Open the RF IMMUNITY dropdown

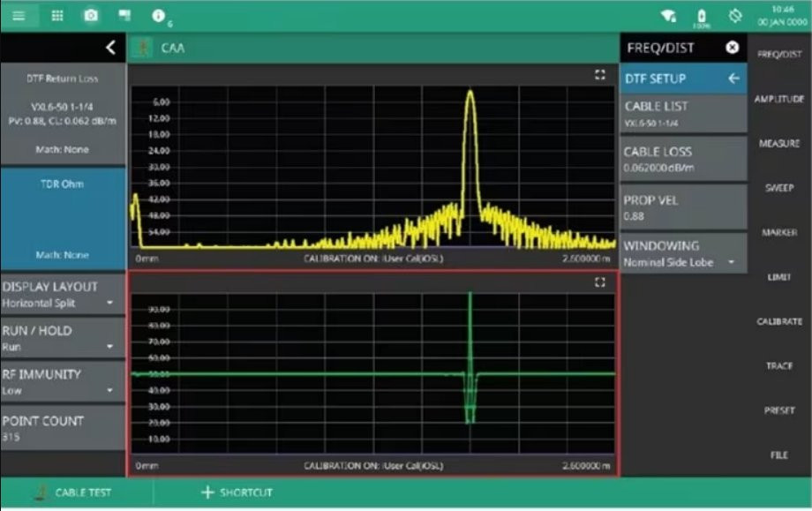coord(63,381)
